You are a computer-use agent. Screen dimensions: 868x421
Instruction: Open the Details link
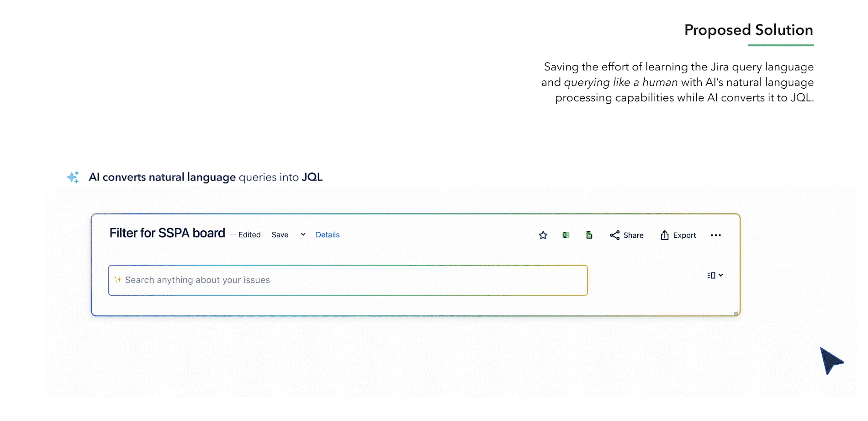point(328,235)
